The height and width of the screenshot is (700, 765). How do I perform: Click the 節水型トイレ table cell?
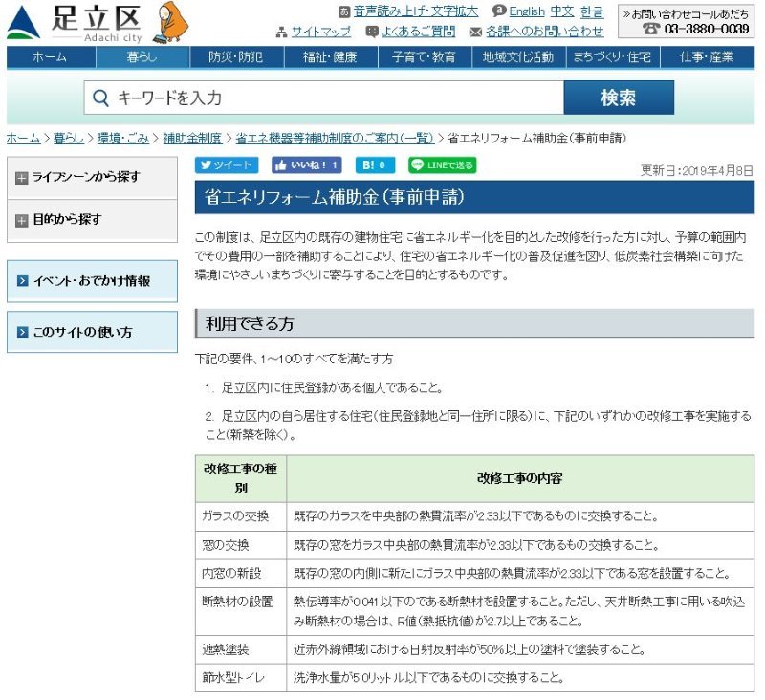pyautogui.click(x=241, y=678)
